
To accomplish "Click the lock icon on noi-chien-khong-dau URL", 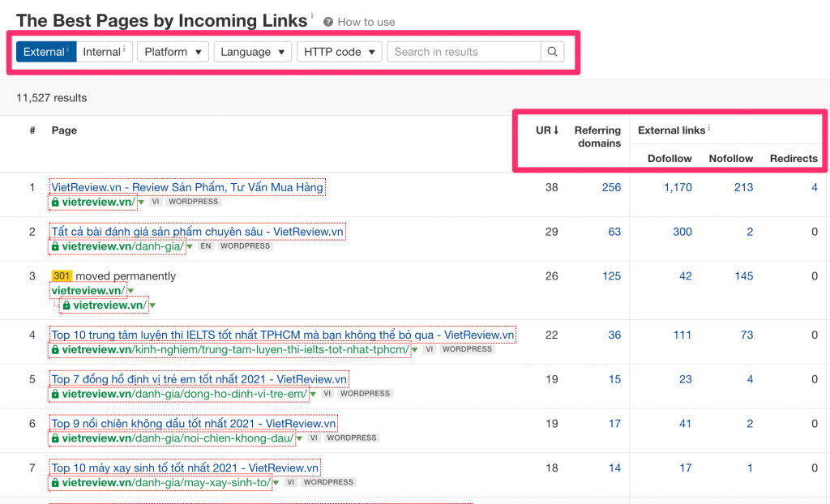I will pos(55,438).
